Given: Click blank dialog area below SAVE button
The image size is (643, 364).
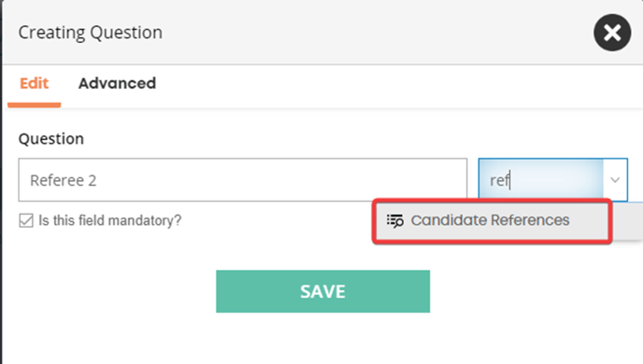Looking at the screenshot, I should point(322,339).
